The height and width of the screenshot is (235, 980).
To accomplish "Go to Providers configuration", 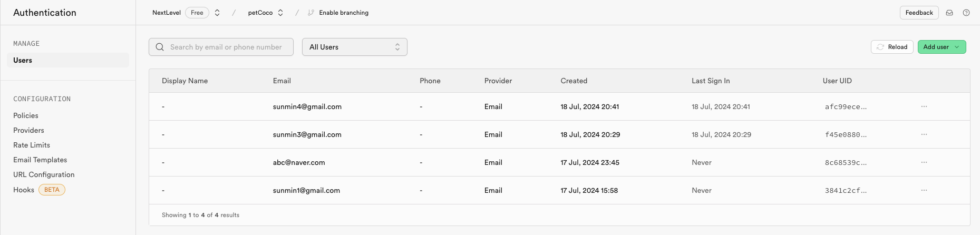I will pyautogui.click(x=28, y=130).
